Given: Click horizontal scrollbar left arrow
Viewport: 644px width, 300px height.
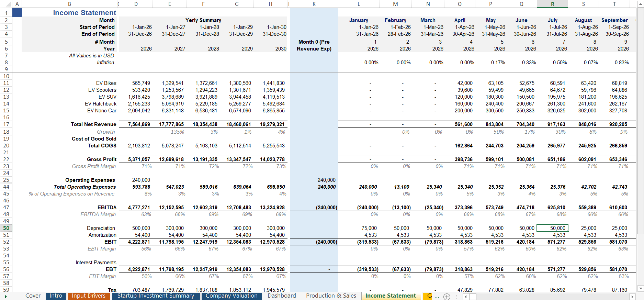Looking at the screenshot, I should [466, 297].
